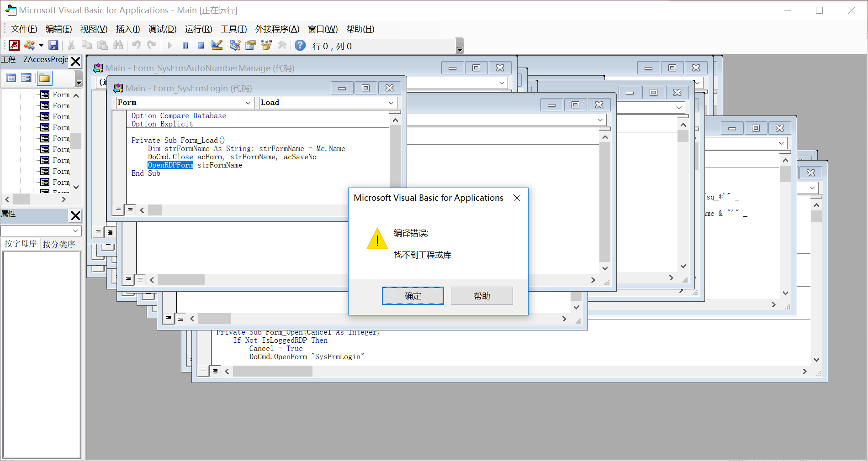Click project tree horizontal scroll right arrow
Viewport: 868px width, 461px height.
(64, 199)
